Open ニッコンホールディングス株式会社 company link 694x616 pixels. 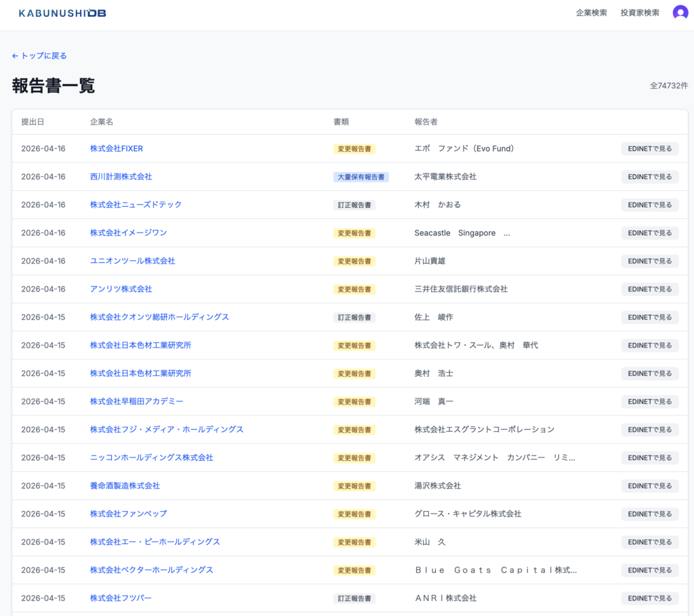151,457
